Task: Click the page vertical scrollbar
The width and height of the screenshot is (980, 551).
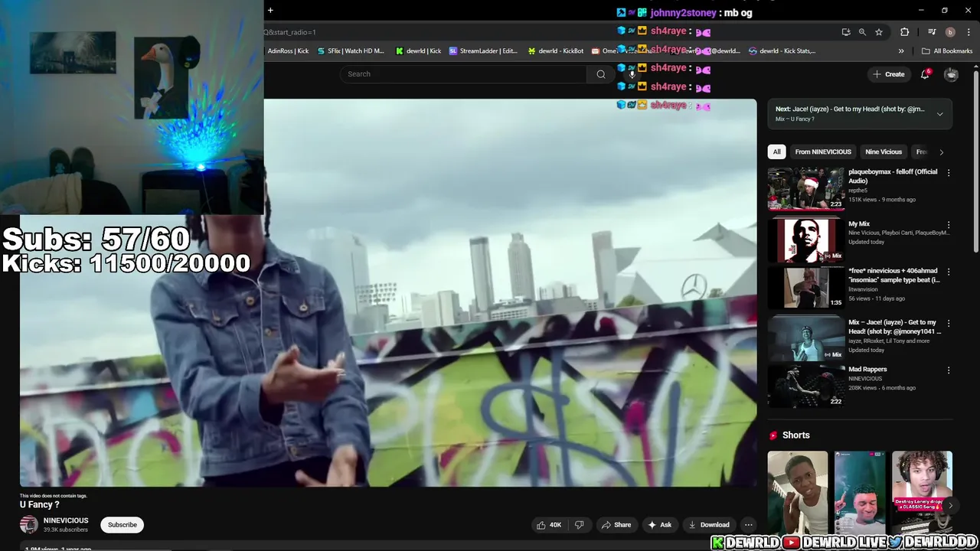Action: (x=975, y=162)
